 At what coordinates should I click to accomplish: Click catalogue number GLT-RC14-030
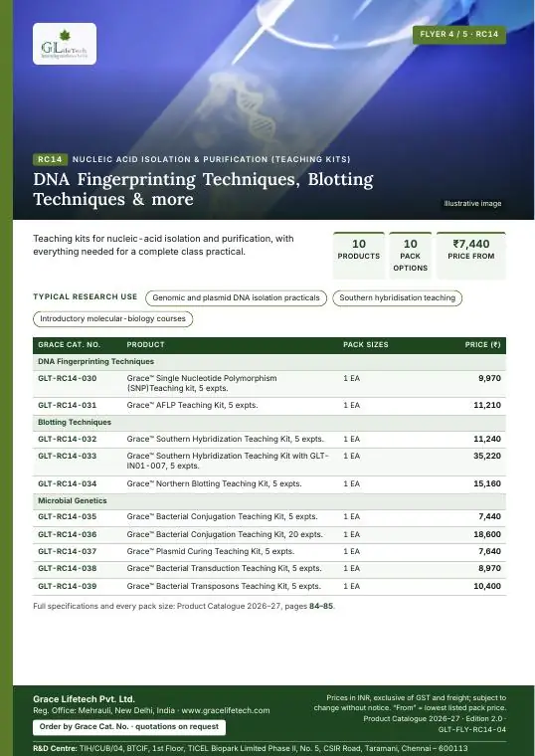click(68, 378)
